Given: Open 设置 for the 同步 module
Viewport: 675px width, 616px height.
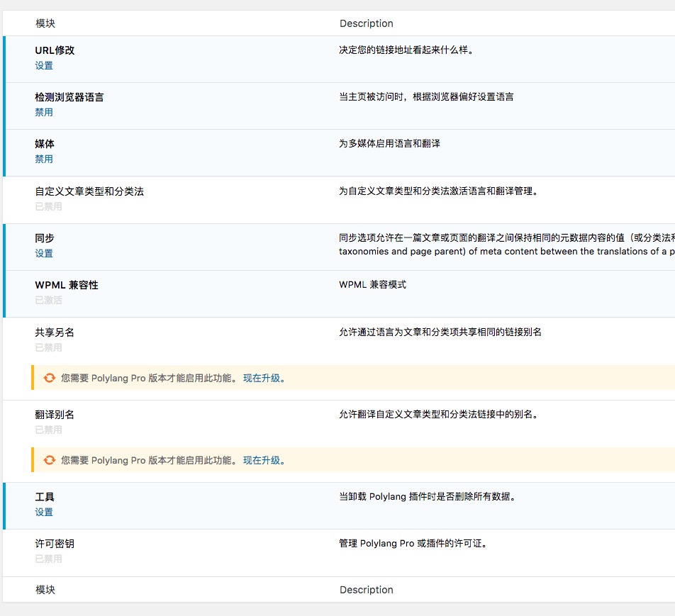Looking at the screenshot, I should coord(44,253).
